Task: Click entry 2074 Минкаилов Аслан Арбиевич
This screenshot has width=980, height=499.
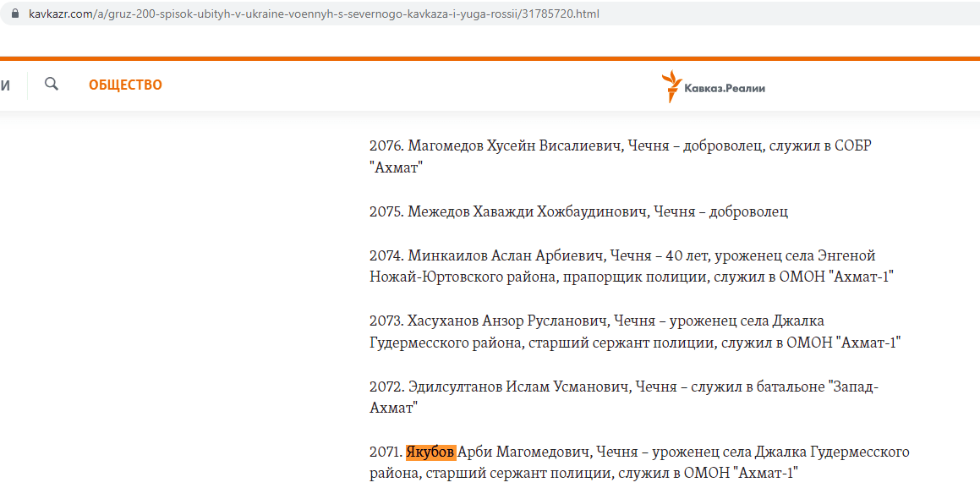Action: (632, 266)
